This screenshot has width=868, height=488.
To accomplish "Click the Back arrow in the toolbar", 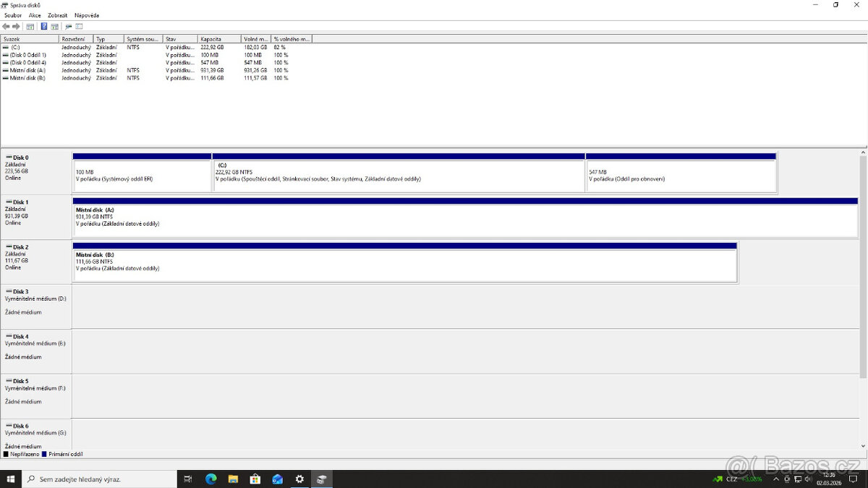I will [x=6, y=26].
